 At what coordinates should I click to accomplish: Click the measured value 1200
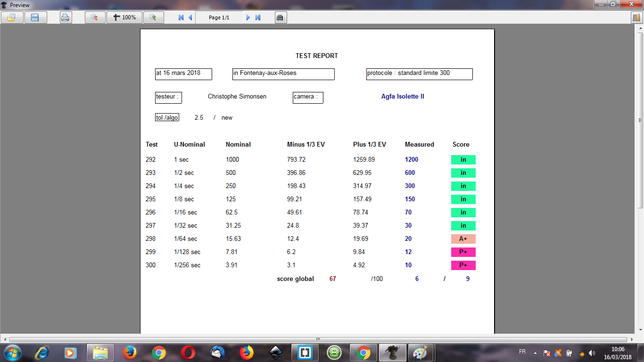click(412, 160)
